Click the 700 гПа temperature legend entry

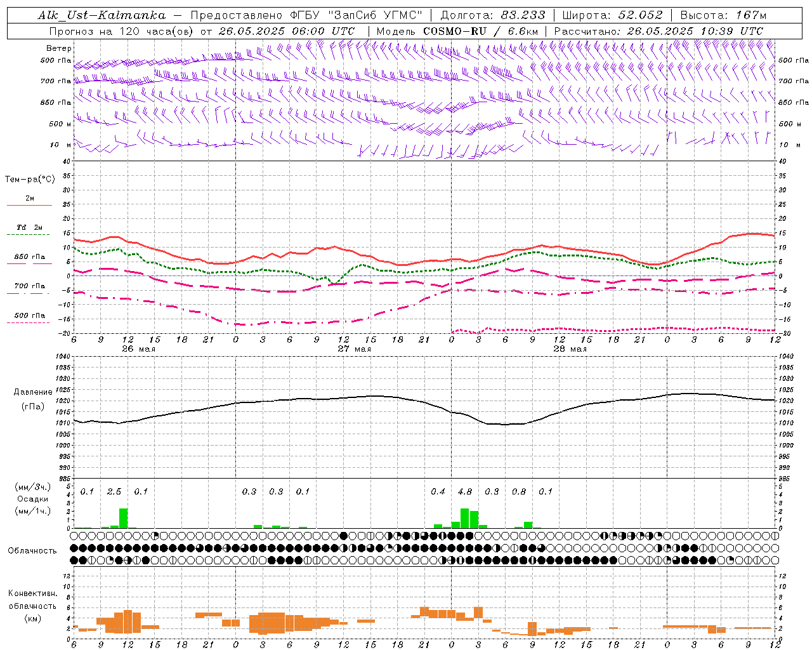(30, 286)
